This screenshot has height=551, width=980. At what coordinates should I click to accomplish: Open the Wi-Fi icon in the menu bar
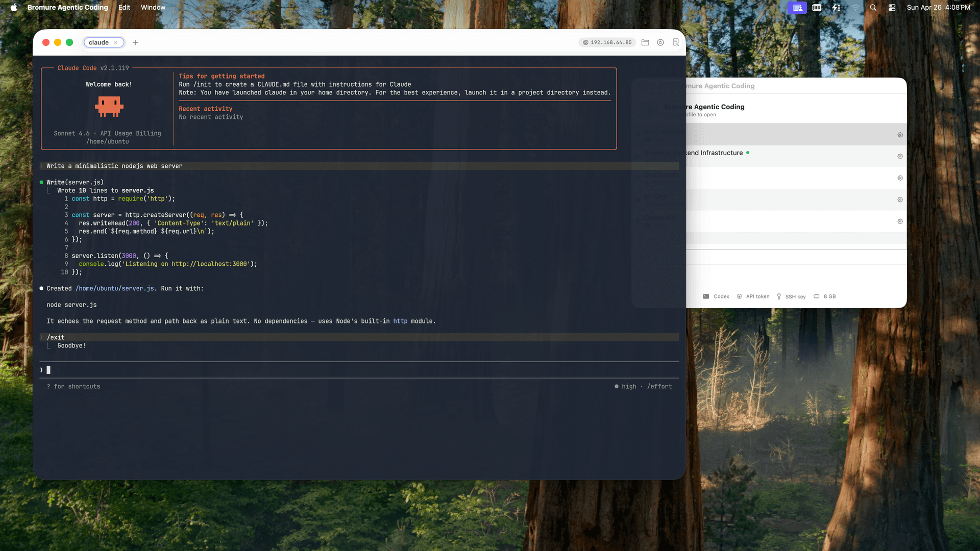click(855, 8)
